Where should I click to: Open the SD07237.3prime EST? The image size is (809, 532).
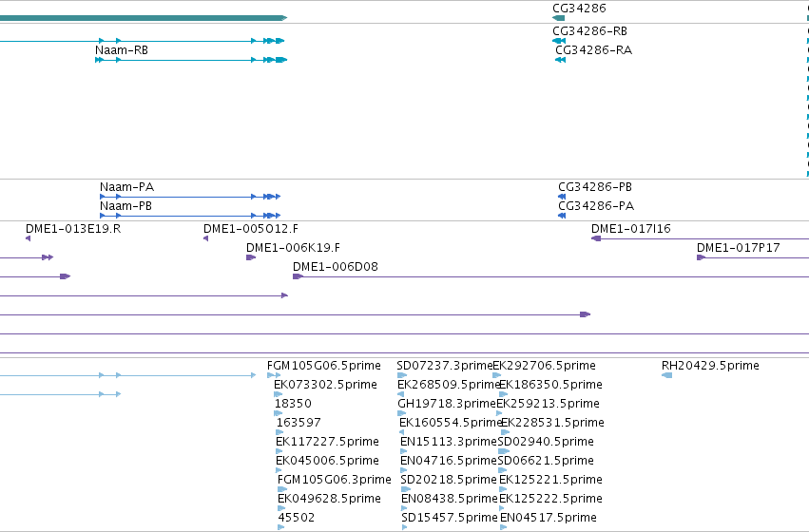[402, 375]
